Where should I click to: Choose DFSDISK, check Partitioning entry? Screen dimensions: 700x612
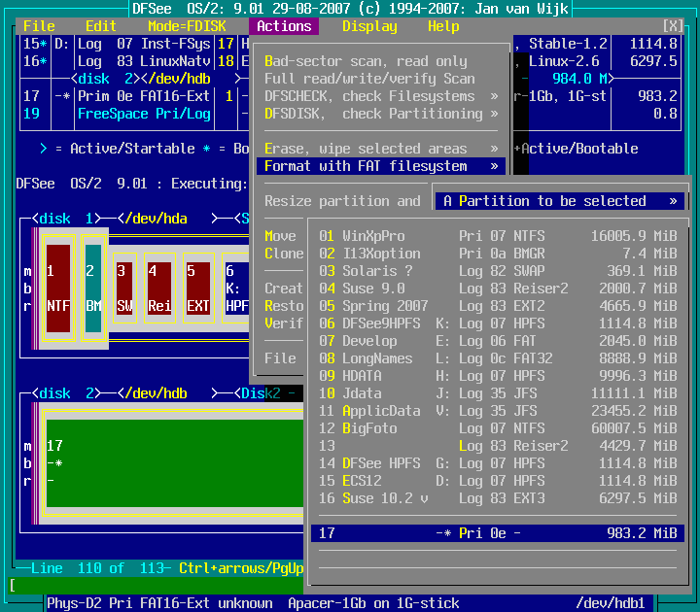(x=381, y=114)
